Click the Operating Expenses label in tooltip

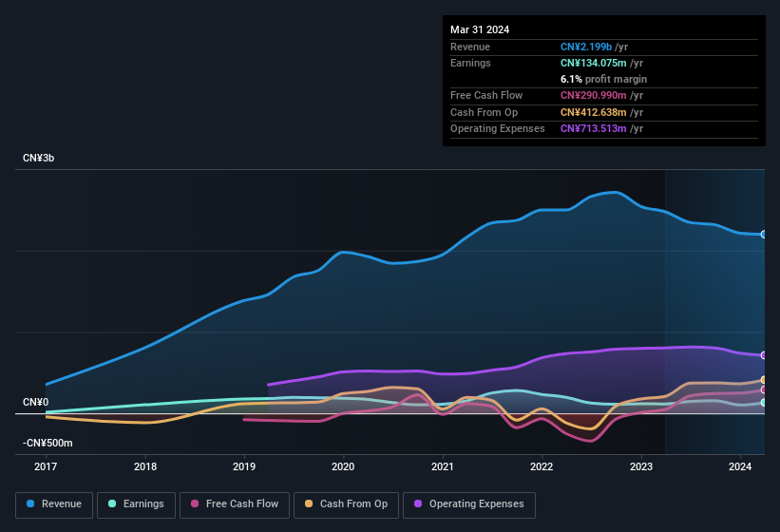point(498,129)
